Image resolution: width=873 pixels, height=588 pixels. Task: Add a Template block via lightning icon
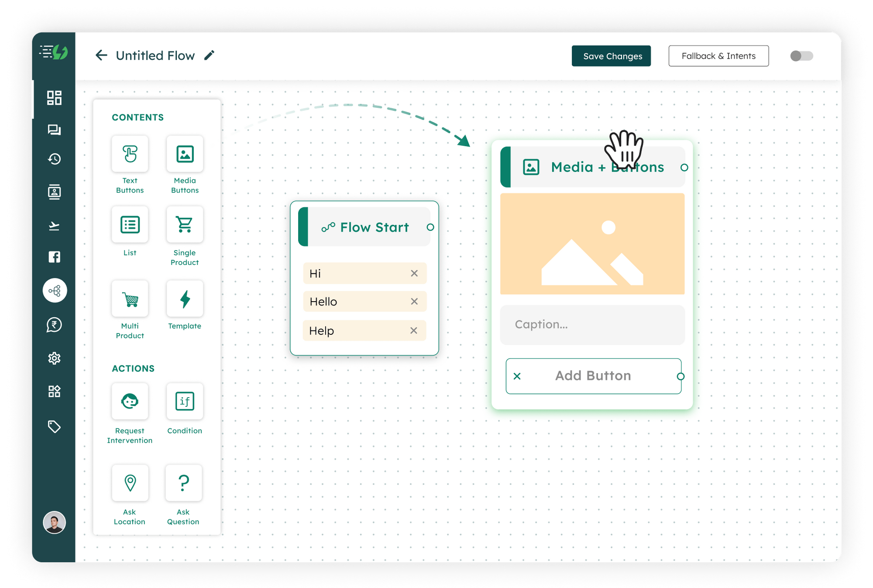(185, 299)
